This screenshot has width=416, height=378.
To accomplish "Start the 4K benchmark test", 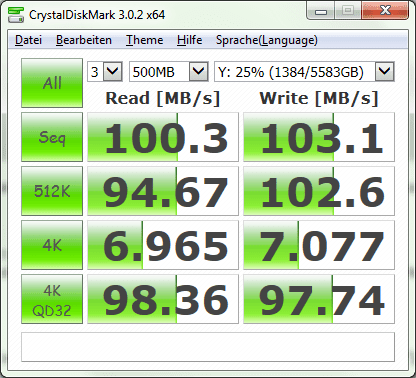I will click(x=52, y=245).
